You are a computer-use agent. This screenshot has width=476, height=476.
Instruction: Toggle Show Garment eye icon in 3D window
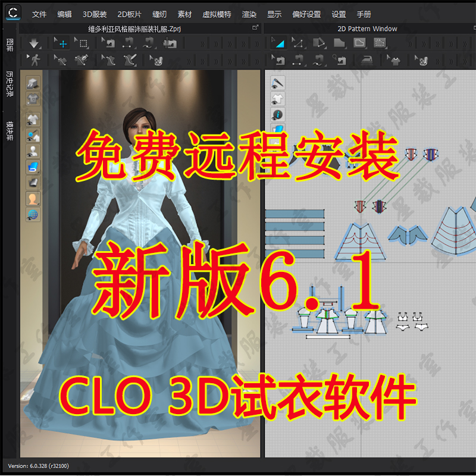33,120
